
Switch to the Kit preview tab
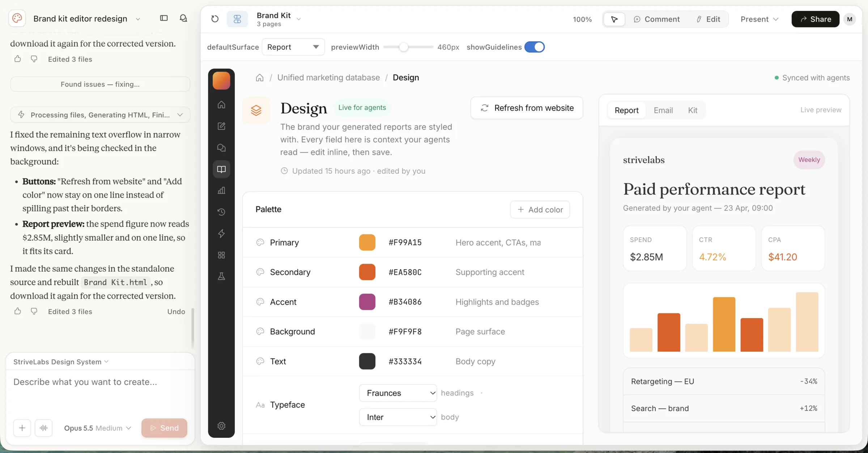click(x=693, y=110)
